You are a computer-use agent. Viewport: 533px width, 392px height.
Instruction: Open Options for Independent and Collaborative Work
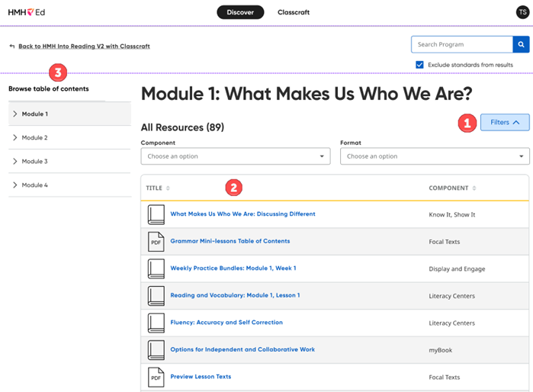242,349
